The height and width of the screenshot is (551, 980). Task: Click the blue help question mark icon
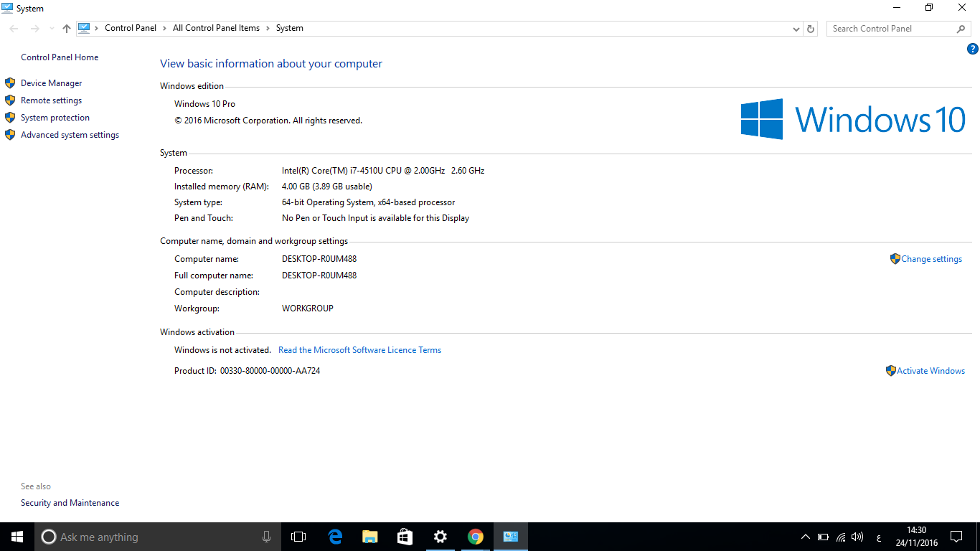coord(973,49)
